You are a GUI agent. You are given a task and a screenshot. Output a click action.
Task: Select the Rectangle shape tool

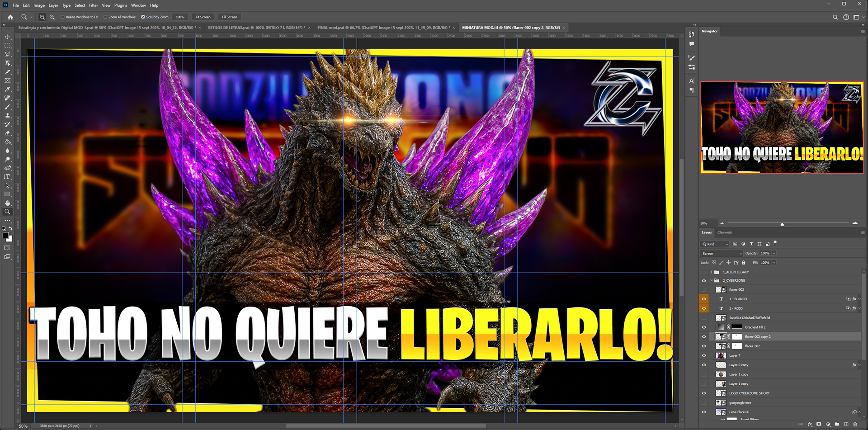[7, 194]
